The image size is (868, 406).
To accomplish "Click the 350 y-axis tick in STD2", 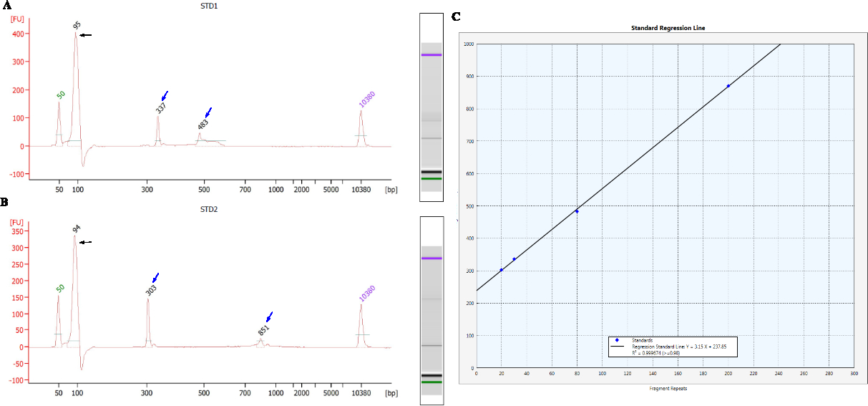I will click(x=19, y=231).
